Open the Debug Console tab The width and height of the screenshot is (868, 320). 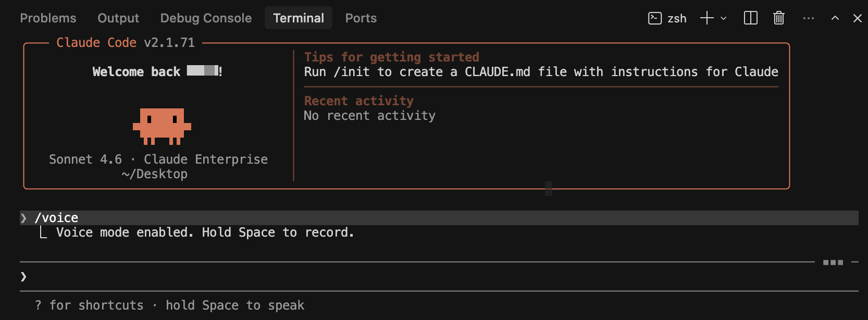tap(206, 18)
